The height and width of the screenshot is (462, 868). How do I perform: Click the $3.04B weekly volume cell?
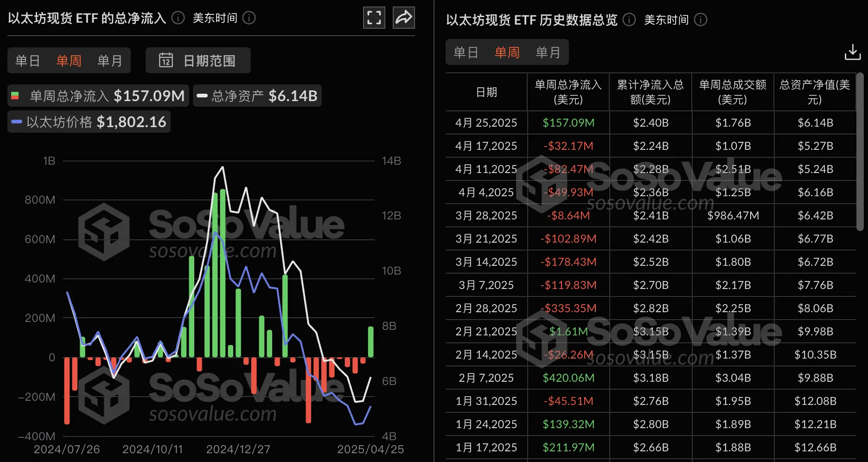coord(733,378)
